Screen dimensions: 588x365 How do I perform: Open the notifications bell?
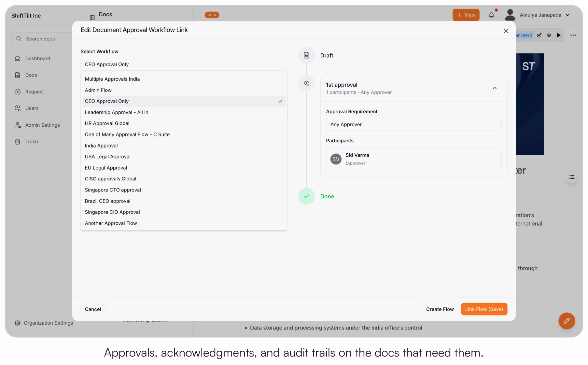tap(491, 15)
